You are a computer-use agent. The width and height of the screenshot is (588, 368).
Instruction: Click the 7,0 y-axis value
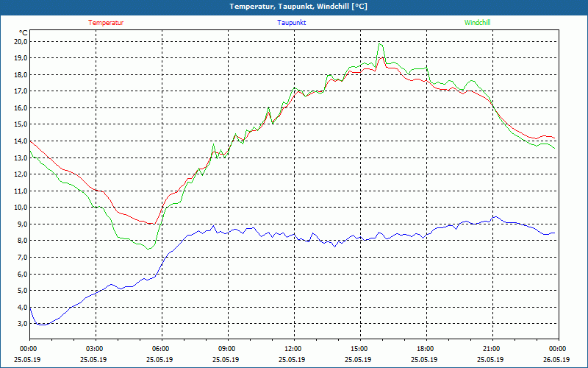[x=23, y=257]
